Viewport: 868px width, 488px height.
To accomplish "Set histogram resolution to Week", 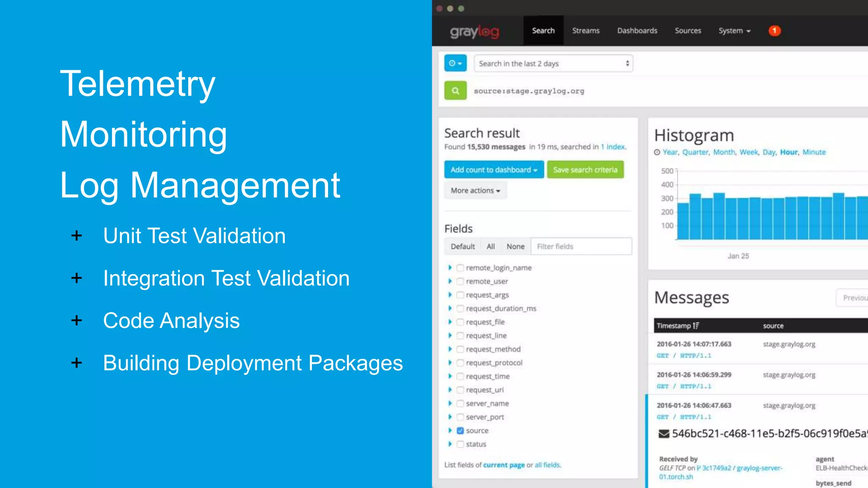I will click(748, 152).
